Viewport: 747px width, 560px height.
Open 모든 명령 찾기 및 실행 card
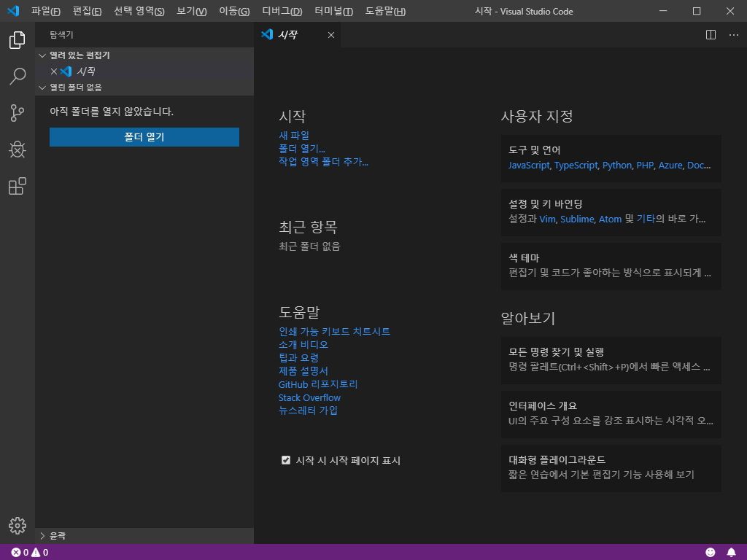[x=611, y=360]
